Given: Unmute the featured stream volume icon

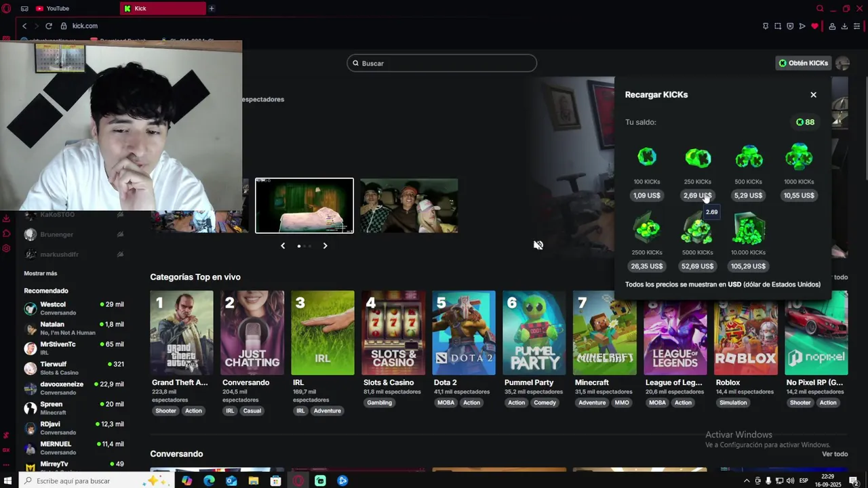Looking at the screenshot, I should [x=538, y=245].
